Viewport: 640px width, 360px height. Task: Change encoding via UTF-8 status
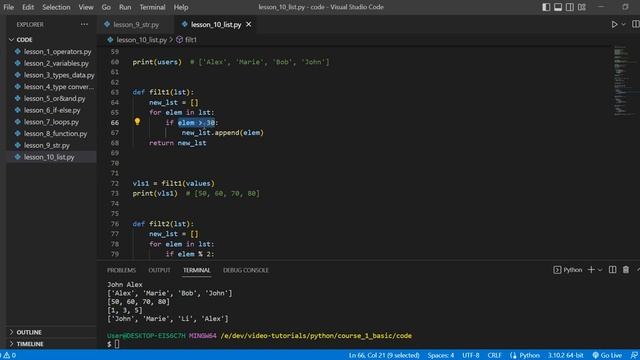point(471,355)
